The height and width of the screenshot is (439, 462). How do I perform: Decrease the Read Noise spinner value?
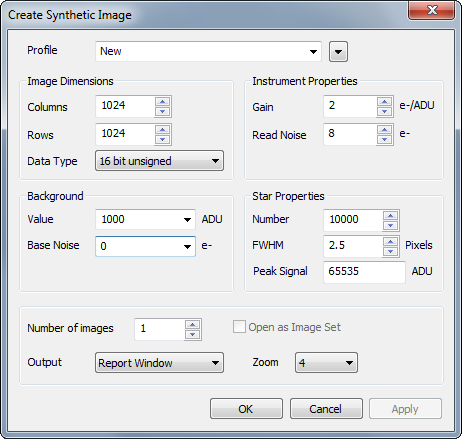pyautogui.click(x=385, y=139)
